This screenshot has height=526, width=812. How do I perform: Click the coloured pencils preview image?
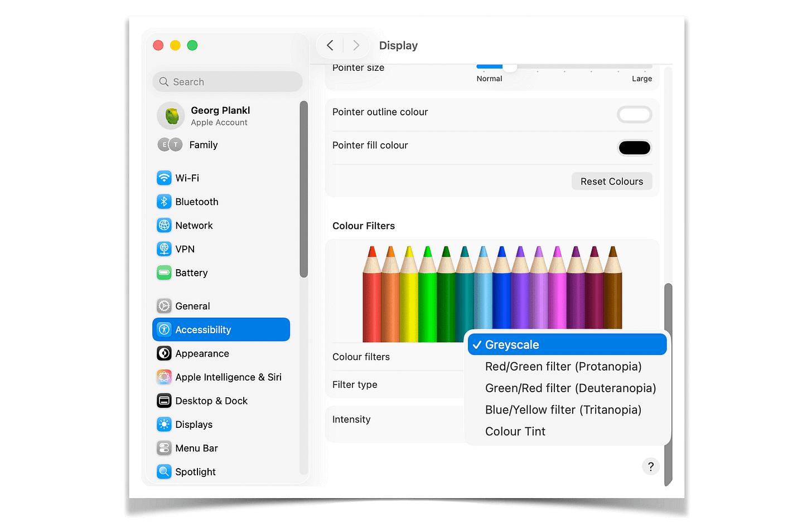click(x=492, y=294)
